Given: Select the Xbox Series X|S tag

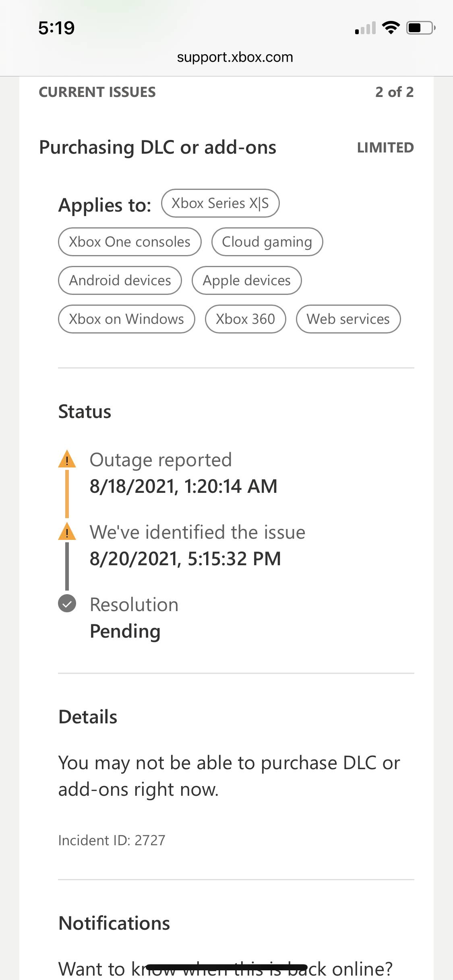Looking at the screenshot, I should click(x=220, y=203).
